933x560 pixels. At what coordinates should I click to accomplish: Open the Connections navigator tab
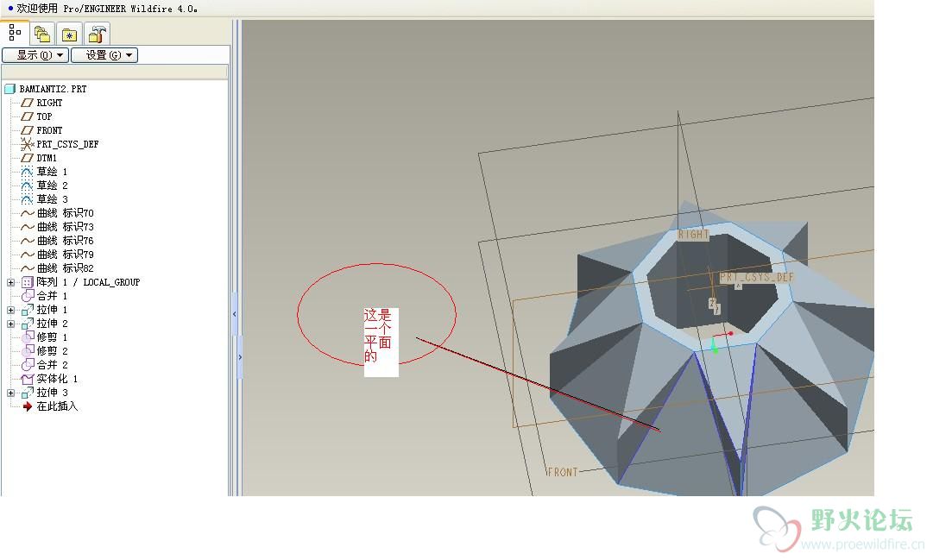[97, 35]
